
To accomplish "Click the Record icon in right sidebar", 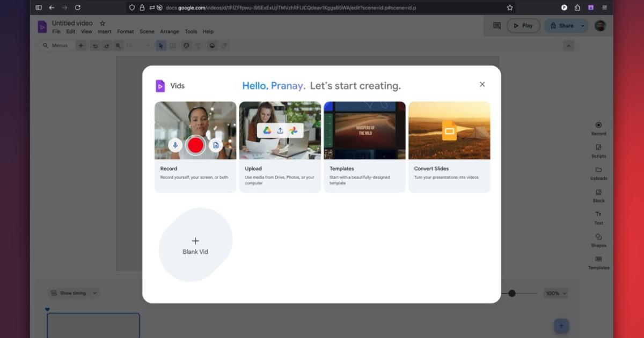I will [598, 125].
